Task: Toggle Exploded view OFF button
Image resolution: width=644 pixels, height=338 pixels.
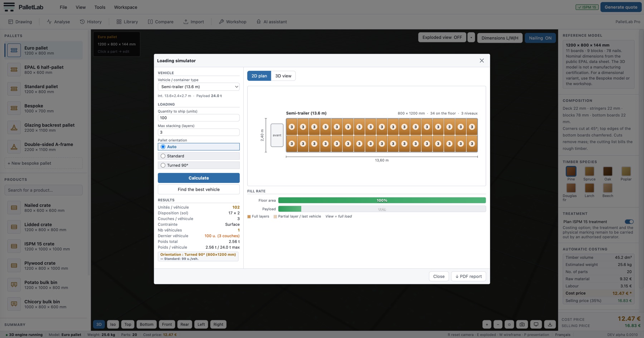Action: tap(442, 38)
